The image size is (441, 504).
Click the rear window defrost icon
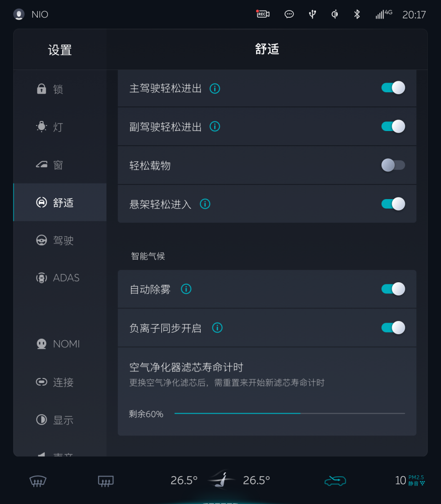(x=106, y=481)
